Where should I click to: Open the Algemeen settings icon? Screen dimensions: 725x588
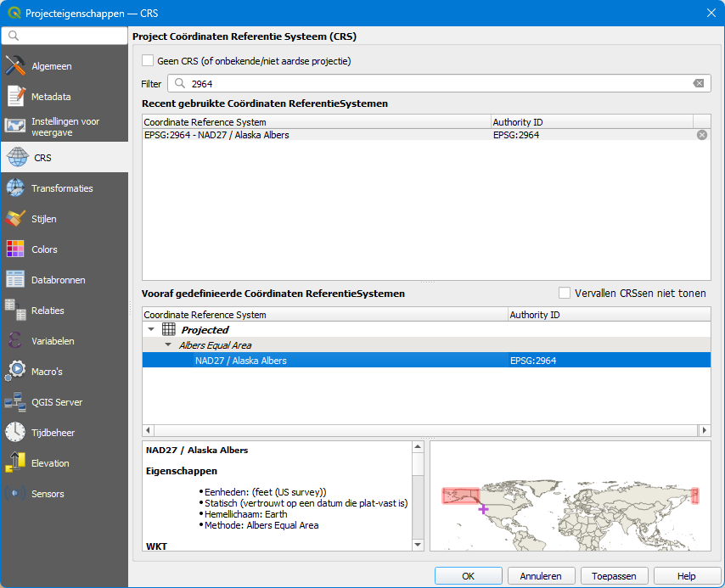click(x=15, y=66)
